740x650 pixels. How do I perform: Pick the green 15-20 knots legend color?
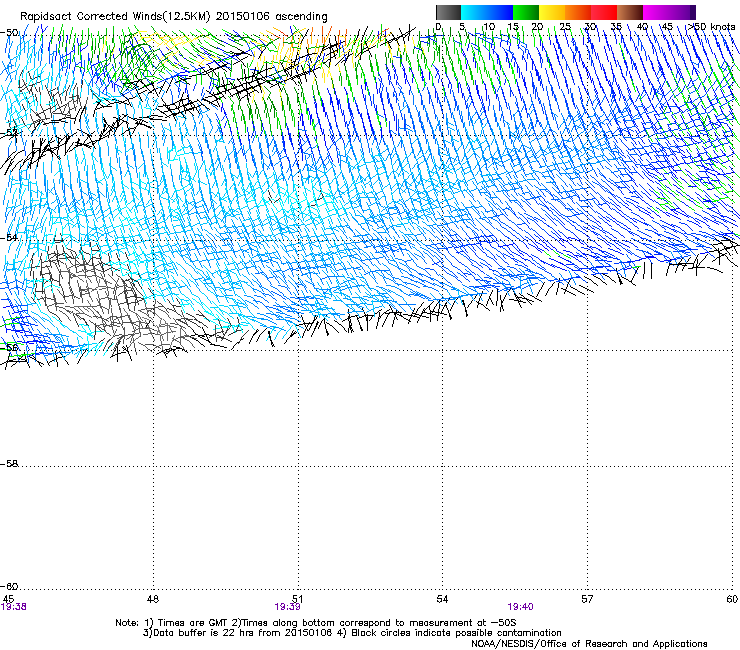pyautogui.click(x=526, y=12)
